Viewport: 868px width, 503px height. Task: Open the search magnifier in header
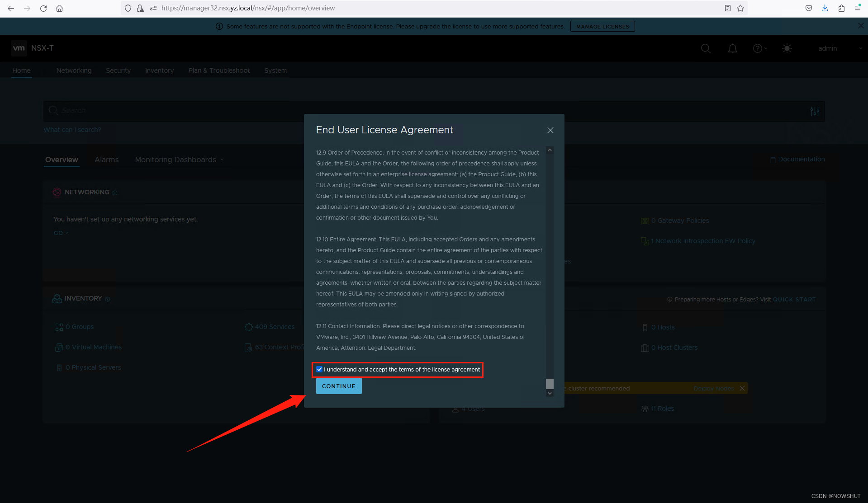pyautogui.click(x=706, y=48)
